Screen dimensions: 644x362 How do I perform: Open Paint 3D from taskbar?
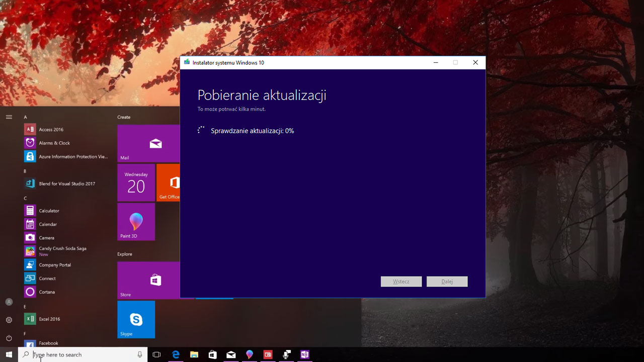tap(250, 354)
